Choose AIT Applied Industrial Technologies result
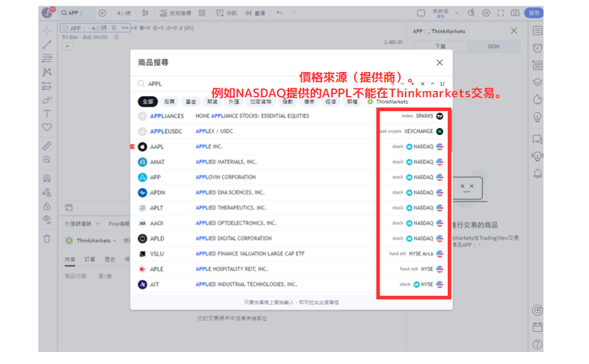Viewport: 589px width, 364px height. point(291,284)
